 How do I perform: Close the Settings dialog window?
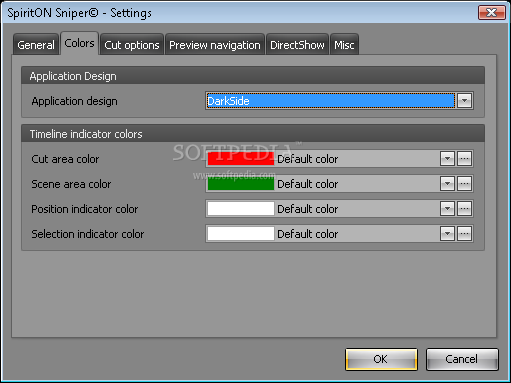492,13
